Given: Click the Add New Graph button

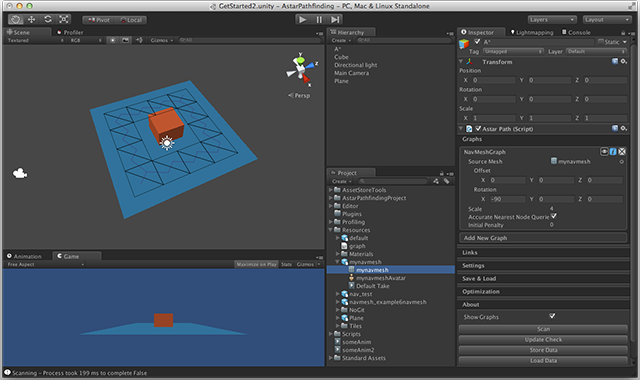Looking at the screenshot, I should [543, 238].
